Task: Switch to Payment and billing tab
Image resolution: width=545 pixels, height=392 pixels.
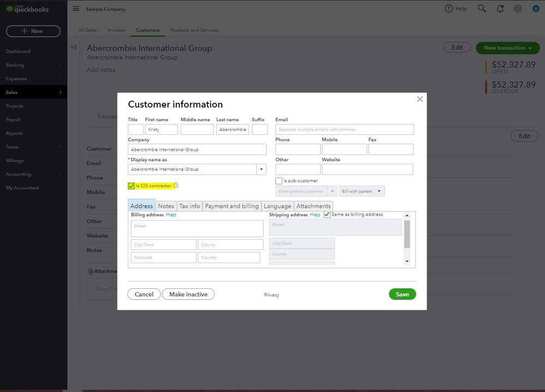Action: click(232, 206)
